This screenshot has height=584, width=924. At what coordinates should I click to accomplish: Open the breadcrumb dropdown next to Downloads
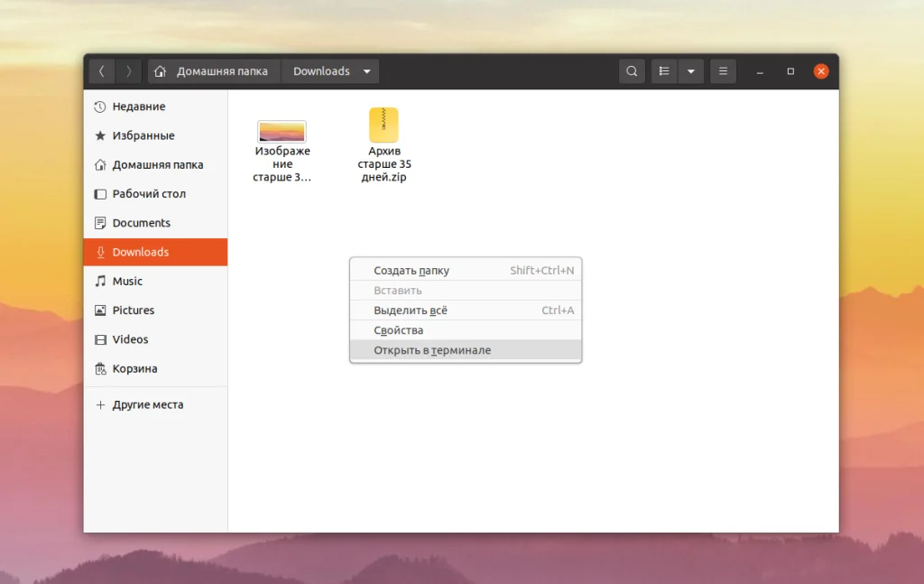[366, 70]
